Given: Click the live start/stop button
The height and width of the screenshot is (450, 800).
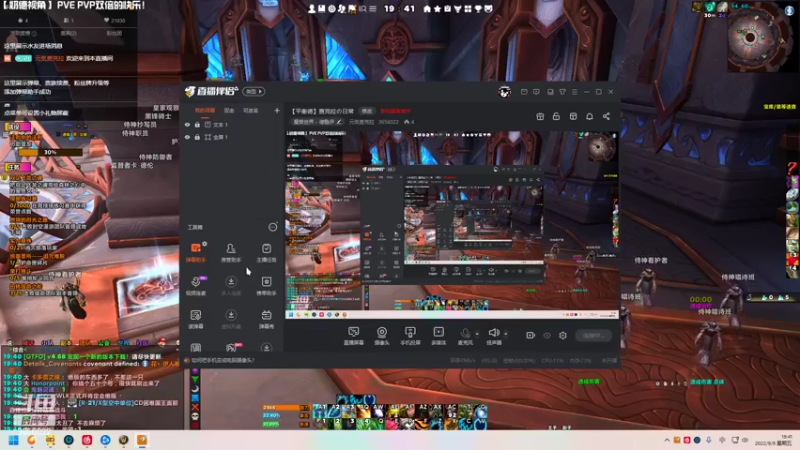Looking at the screenshot, I should (593, 335).
